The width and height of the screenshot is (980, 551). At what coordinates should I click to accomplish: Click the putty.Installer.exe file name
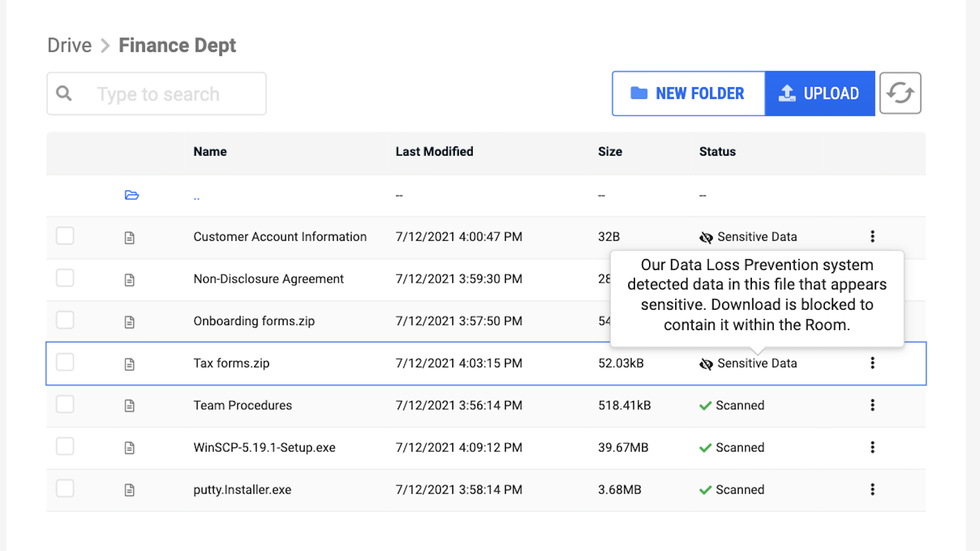(242, 490)
